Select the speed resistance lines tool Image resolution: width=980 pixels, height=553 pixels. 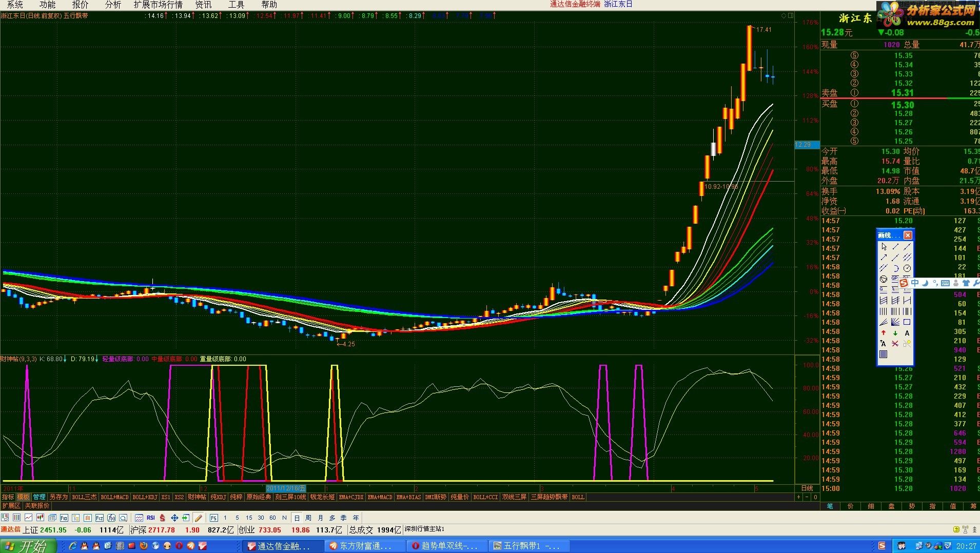click(884, 322)
